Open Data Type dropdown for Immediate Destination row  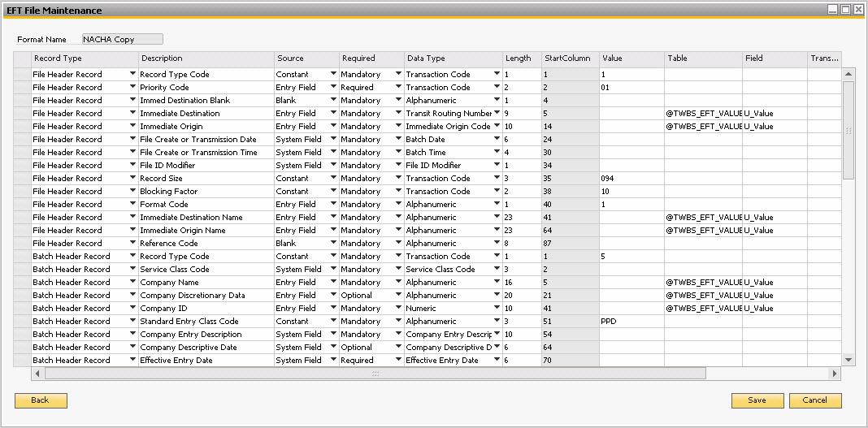(x=497, y=114)
